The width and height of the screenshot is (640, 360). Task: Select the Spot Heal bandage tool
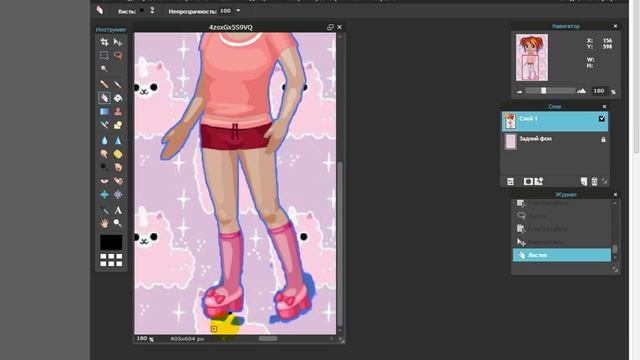click(x=118, y=181)
